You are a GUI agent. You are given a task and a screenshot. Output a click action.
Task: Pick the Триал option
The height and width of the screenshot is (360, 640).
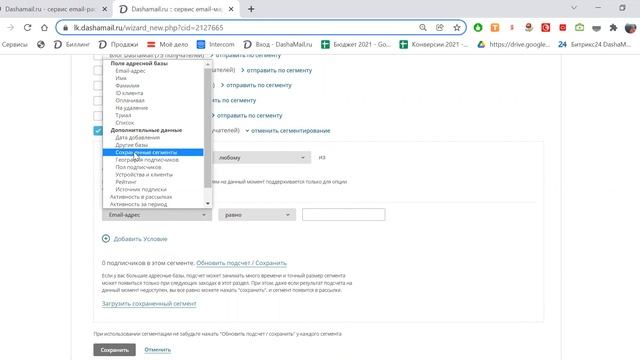[123, 115]
